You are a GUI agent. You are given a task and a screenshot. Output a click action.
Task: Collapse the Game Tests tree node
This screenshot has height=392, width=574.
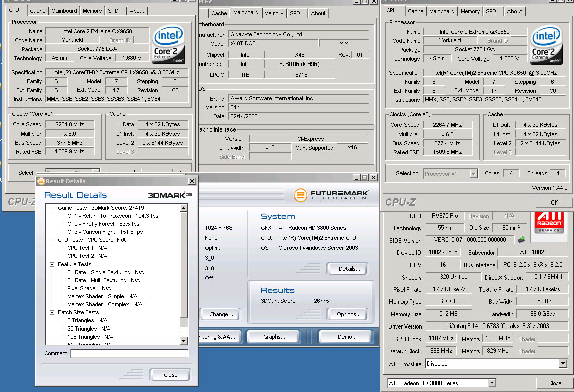(x=52, y=208)
